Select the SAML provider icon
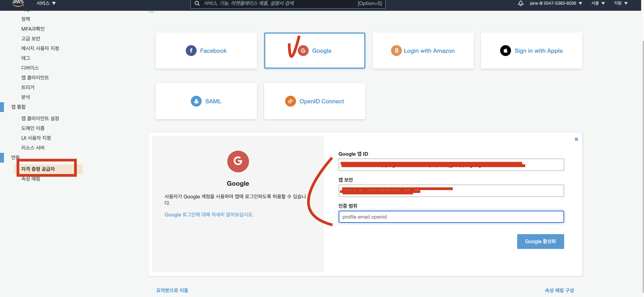Screen dimensions: 644x297 [x=196, y=101]
